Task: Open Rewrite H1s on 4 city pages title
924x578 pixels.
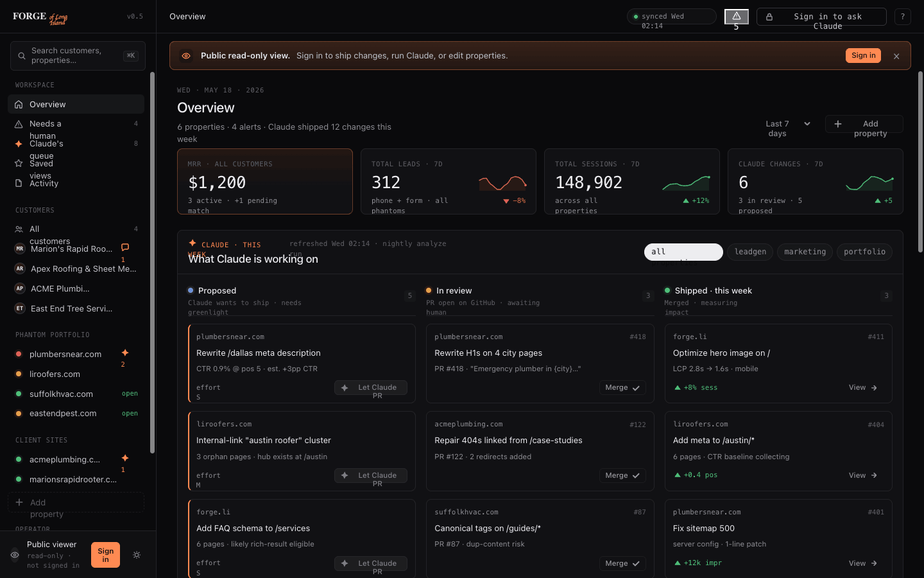Action: (x=488, y=353)
